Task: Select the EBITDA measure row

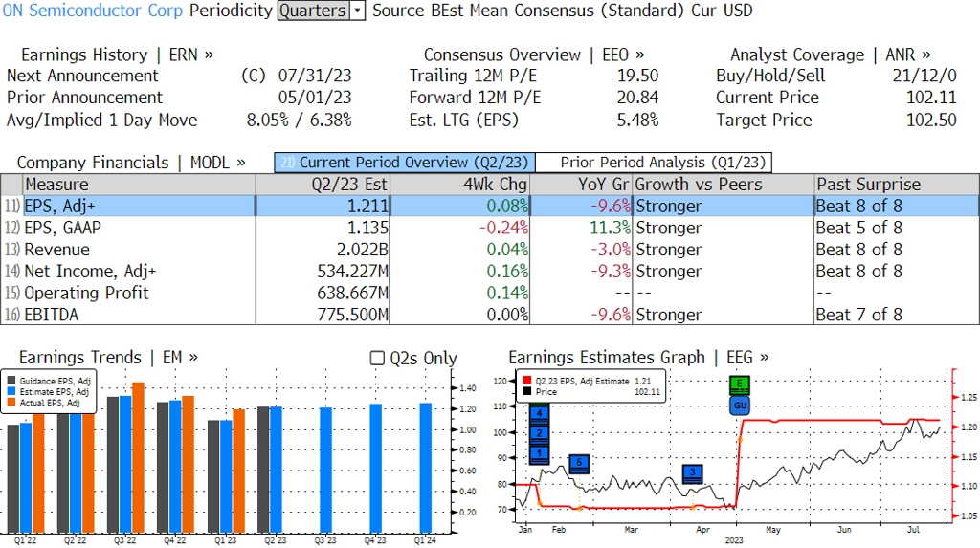Action: pos(490,315)
